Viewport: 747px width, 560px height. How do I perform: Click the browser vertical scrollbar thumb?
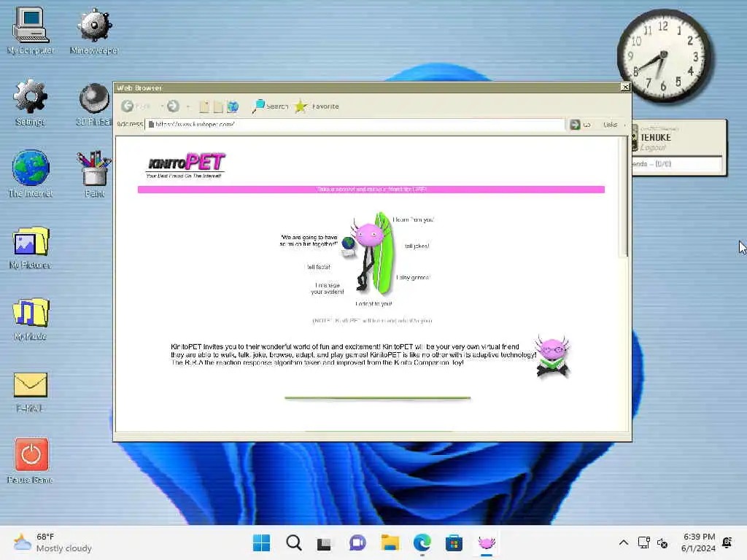click(623, 197)
